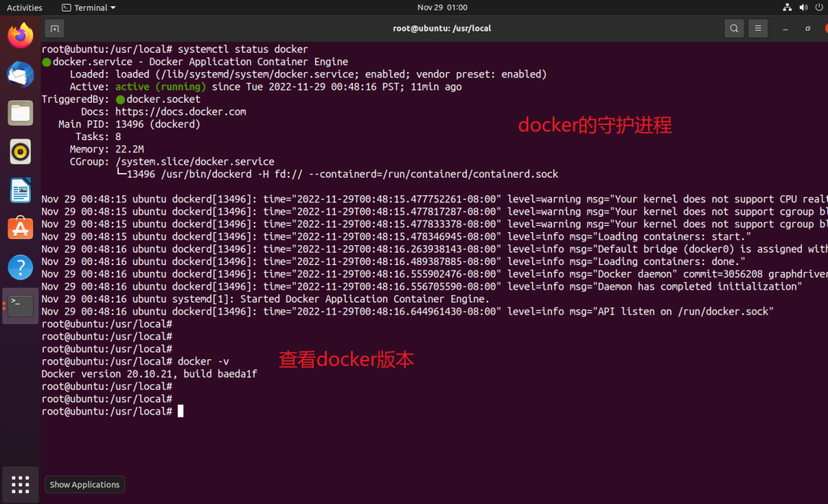The height and width of the screenshot is (504, 828).
Task: Click 'Docker version 20.10.21, build baeda1f' output
Action: tap(149, 375)
